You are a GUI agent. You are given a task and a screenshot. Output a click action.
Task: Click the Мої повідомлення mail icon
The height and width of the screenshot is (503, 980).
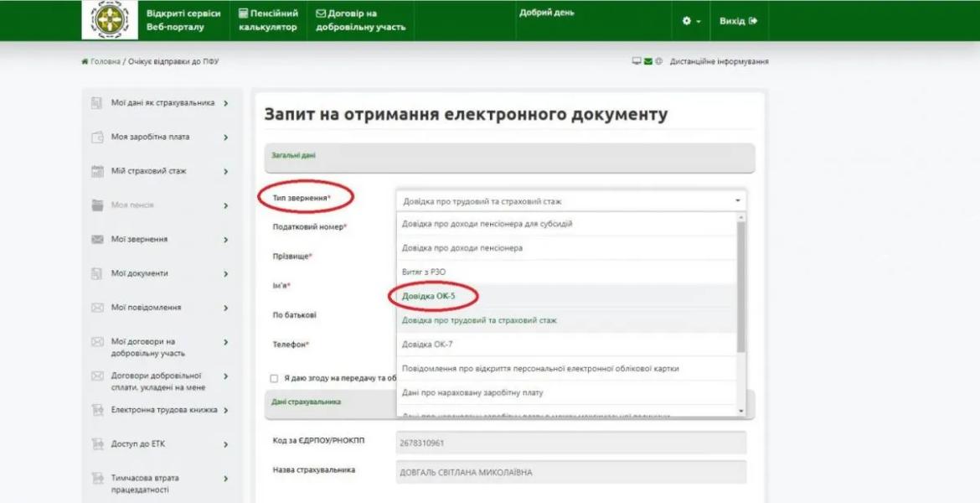tap(96, 309)
